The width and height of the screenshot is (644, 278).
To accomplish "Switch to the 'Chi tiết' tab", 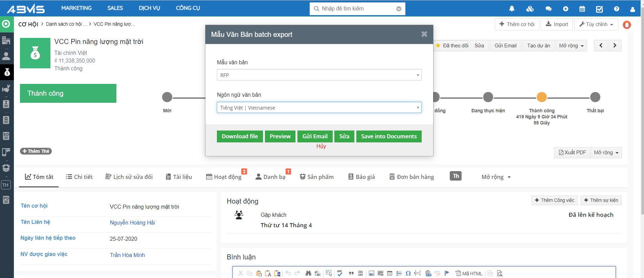I will click(79, 177).
